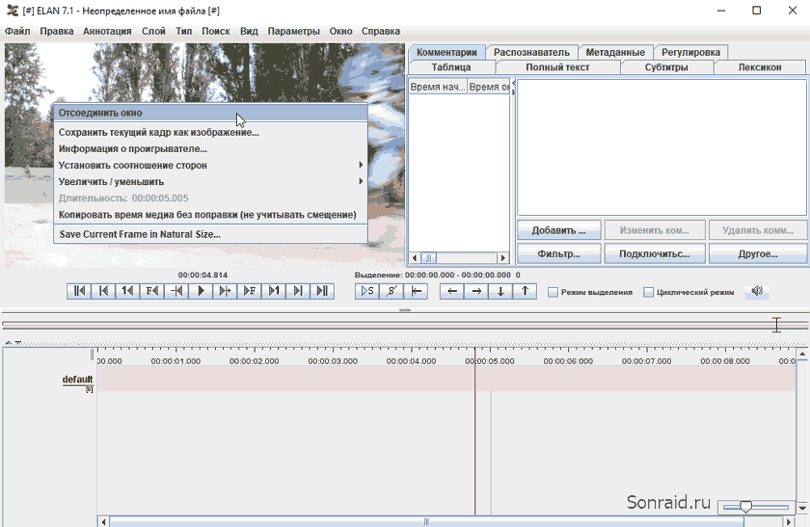
Task: Open the Справка menu
Action: pos(381,32)
